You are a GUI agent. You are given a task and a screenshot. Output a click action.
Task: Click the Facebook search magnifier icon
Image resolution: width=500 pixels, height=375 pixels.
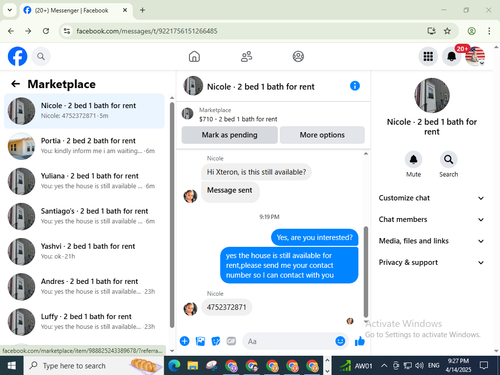coord(41,56)
